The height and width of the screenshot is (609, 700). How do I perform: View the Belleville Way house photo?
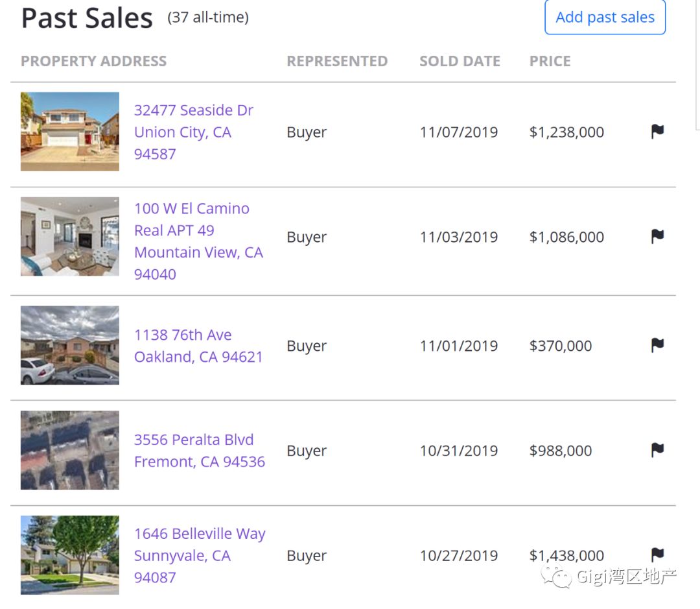click(x=70, y=555)
